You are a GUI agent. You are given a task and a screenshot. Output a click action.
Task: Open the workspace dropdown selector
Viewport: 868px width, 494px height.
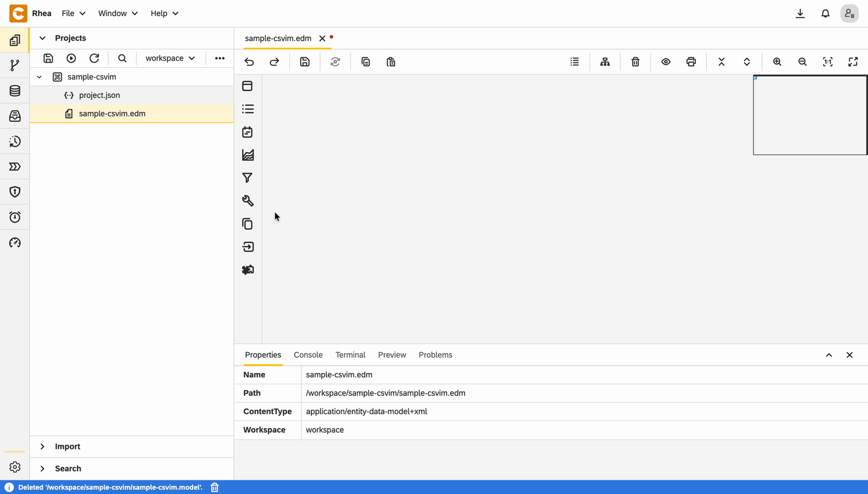click(x=170, y=58)
